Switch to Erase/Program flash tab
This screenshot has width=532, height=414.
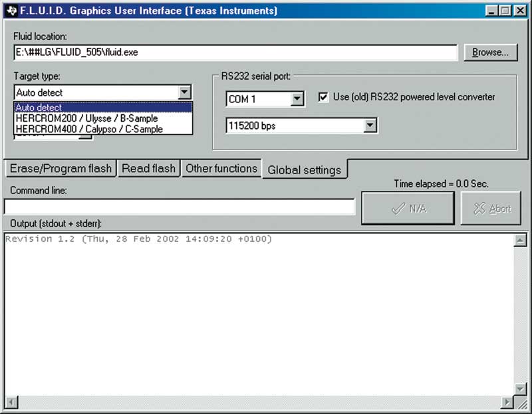(61, 169)
